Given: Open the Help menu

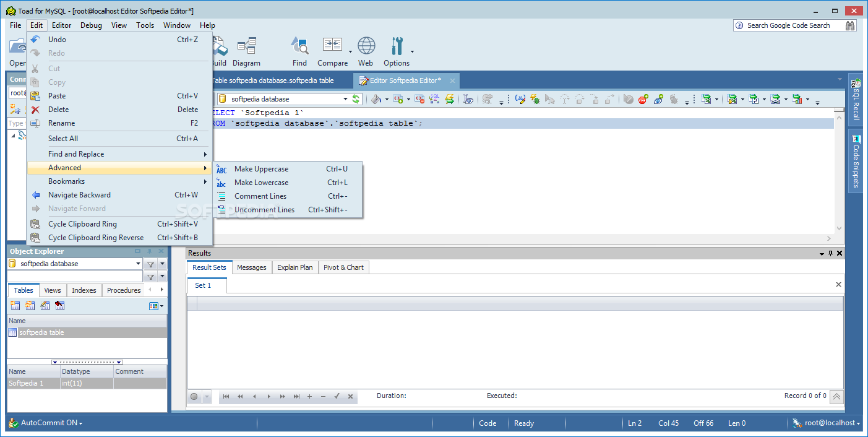Looking at the screenshot, I should 207,25.
